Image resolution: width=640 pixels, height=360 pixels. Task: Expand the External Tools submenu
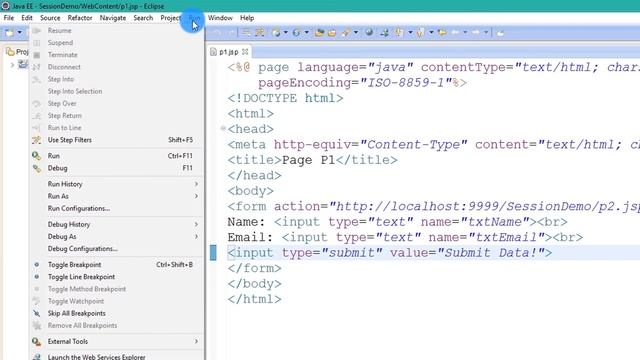point(117,341)
